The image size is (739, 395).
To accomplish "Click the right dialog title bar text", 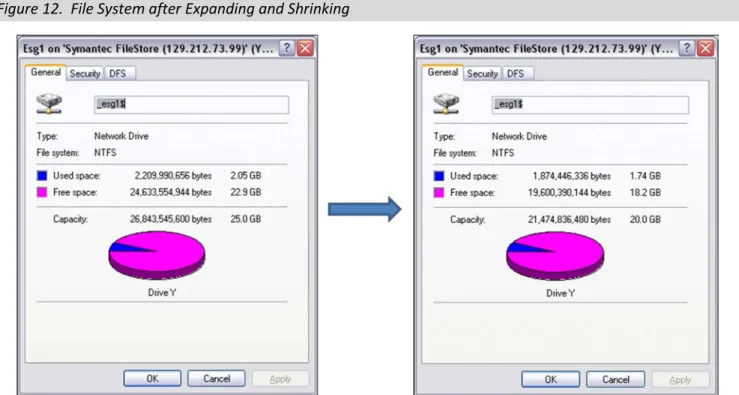I will point(546,49).
